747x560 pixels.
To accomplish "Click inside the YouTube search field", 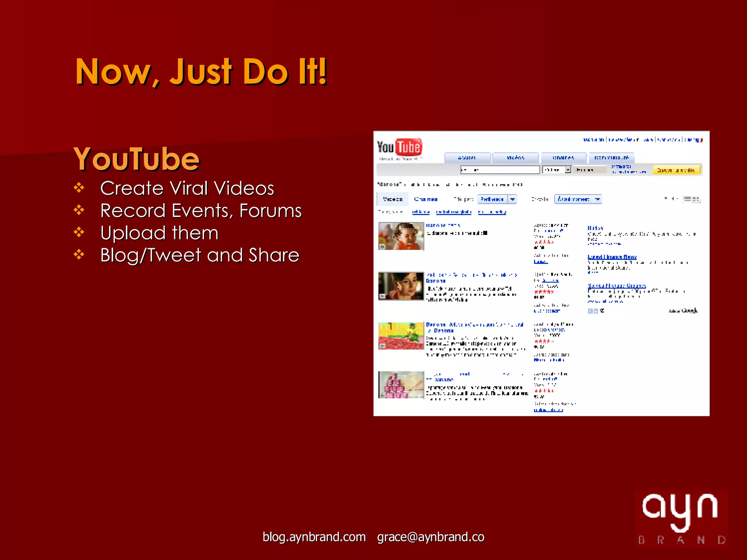I will tap(500, 170).
